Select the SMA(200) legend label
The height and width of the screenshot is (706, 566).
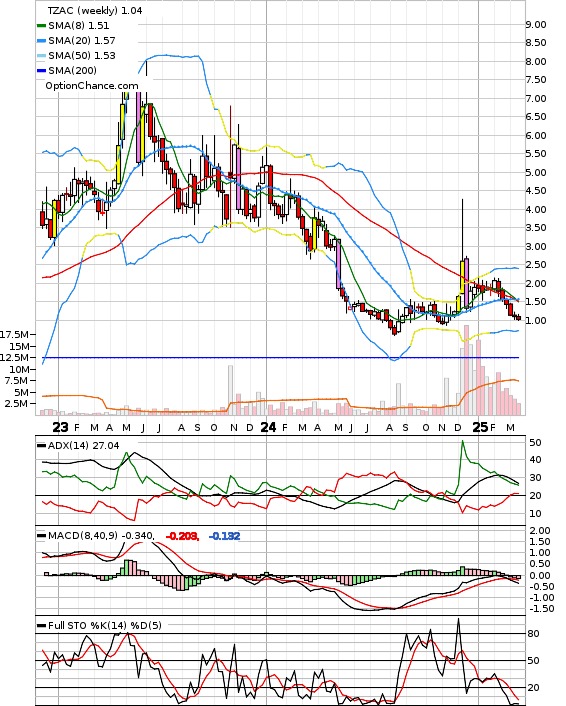tap(72, 70)
